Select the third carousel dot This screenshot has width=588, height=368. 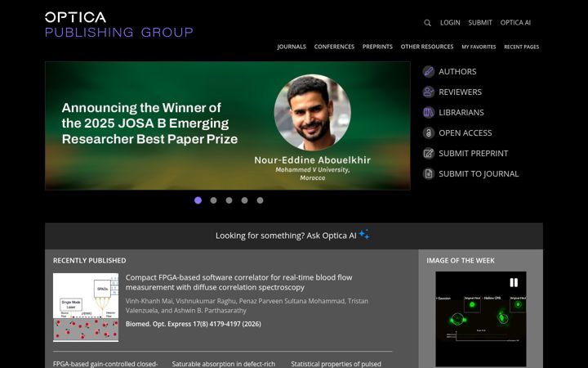pyautogui.click(x=229, y=200)
